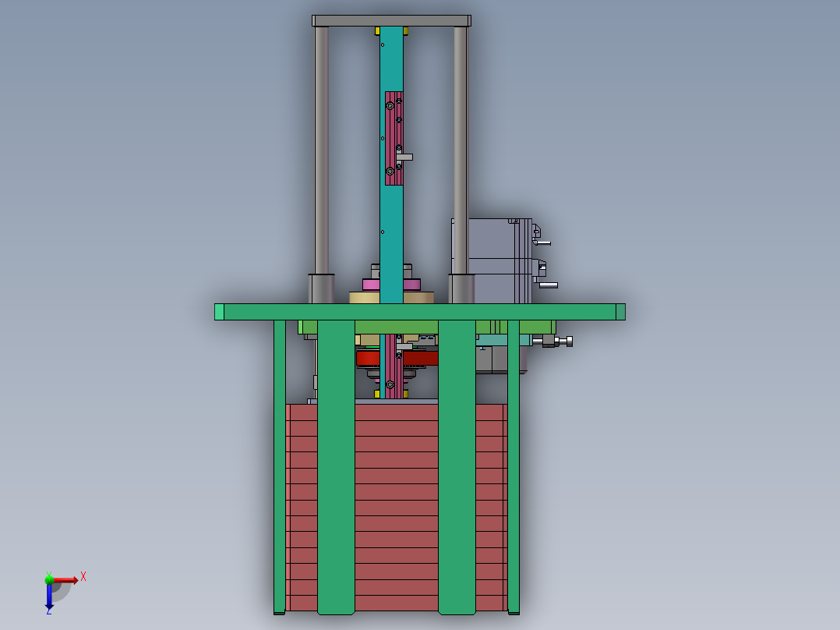The image size is (840, 630).
Task: Click the red X axis arrow of the triad
Action: click(x=65, y=579)
